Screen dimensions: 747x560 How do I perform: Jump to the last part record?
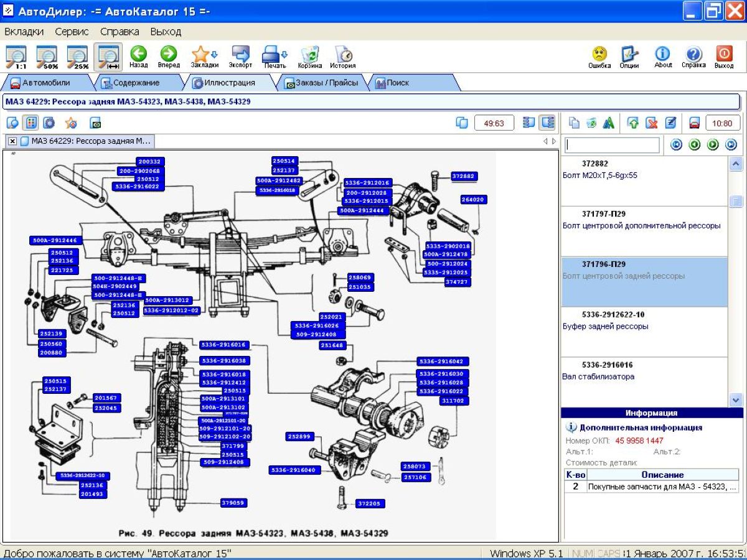click(731, 145)
